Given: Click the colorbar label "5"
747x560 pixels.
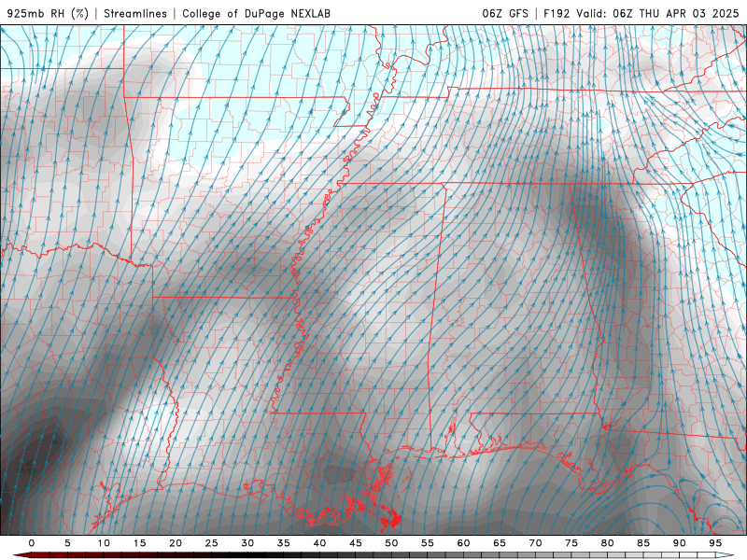Looking at the screenshot, I should pos(67,543).
